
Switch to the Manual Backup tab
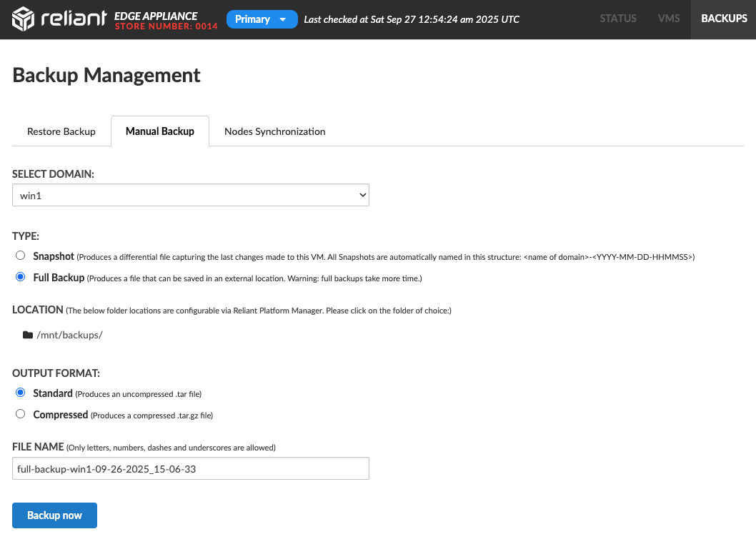point(160,131)
